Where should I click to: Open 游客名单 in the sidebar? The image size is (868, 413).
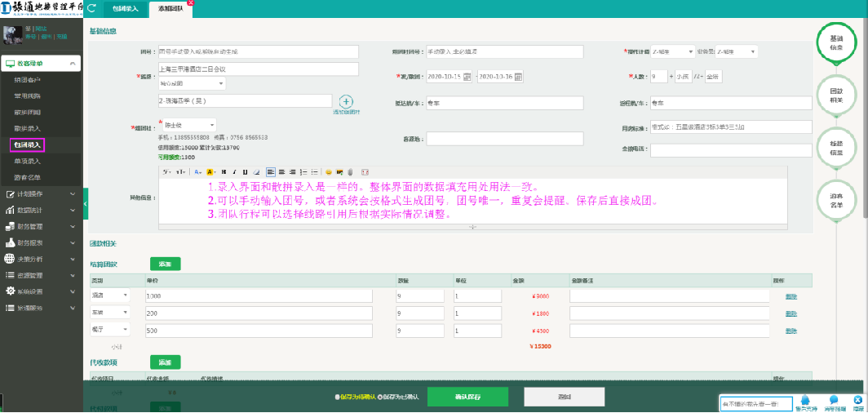pyautogui.click(x=28, y=178)
